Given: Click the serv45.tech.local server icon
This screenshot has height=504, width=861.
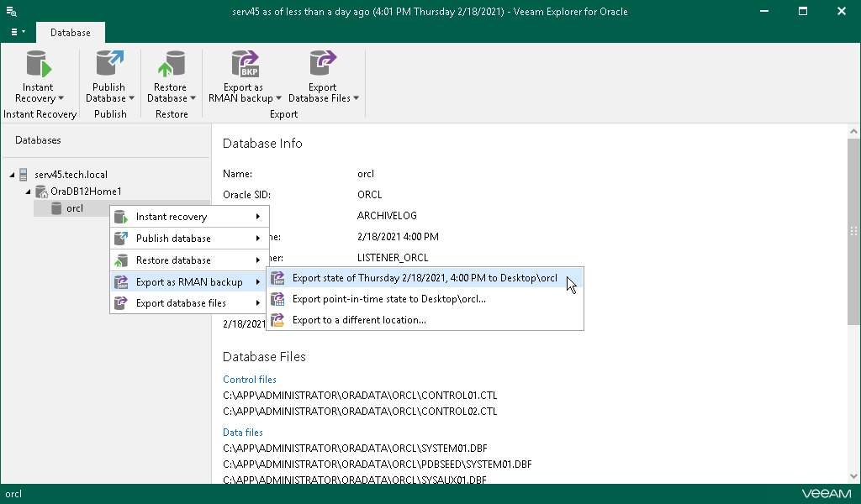Looking at the screenshot, I should [x=23, y=175].
